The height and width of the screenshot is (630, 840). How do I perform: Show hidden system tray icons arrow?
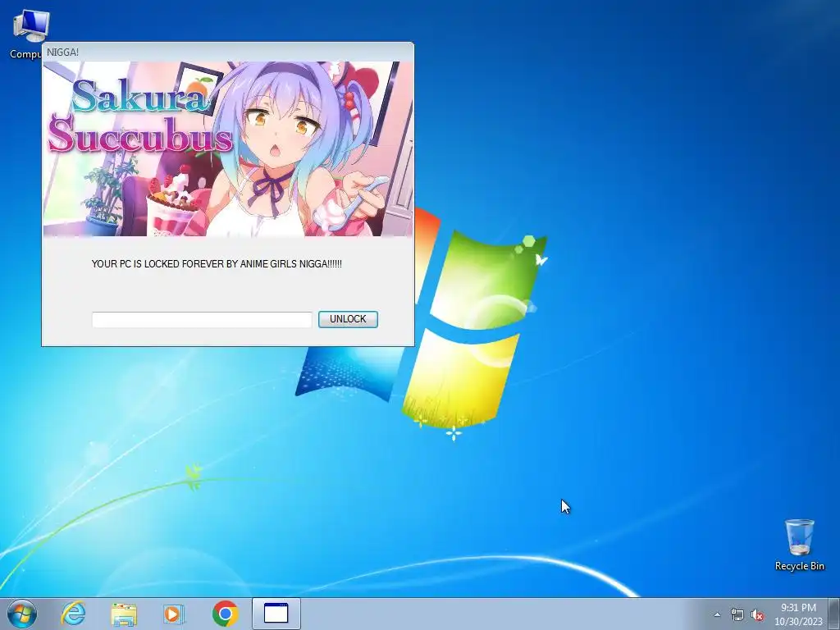click(x=717, y=614)
